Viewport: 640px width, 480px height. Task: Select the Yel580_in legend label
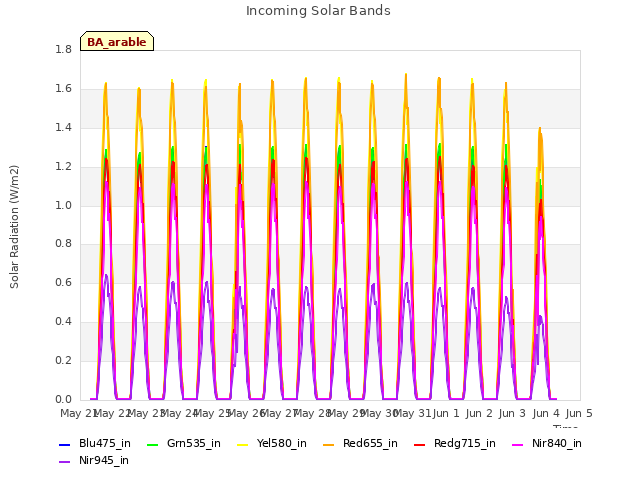pyautogui.click(x=282, y=444)
